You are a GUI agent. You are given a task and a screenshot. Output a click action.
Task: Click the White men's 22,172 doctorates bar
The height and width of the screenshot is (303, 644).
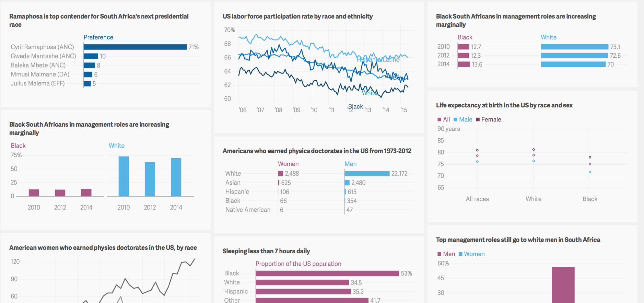click(x=367, y=174)
